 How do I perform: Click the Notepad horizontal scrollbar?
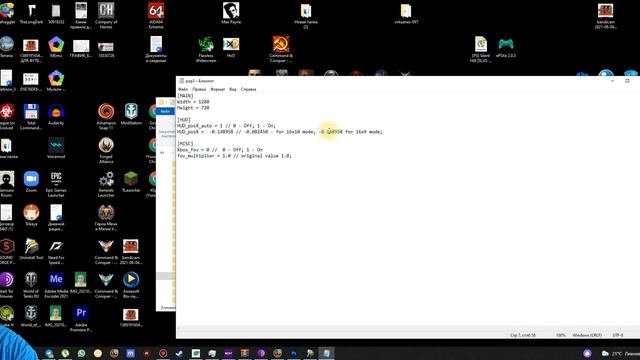tap(408, 328)
